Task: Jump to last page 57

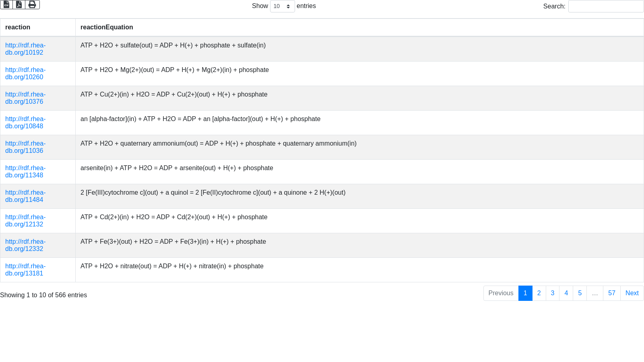Action: coord(611,293)
